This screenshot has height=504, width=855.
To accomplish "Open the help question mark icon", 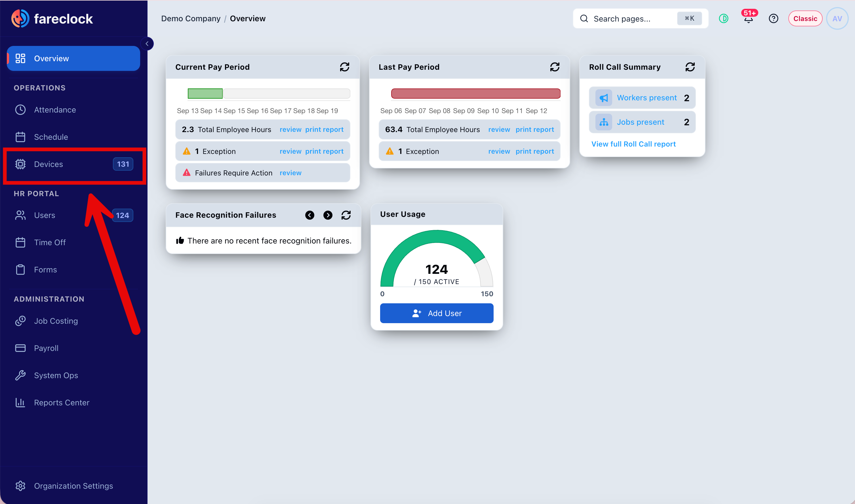I will click(773, 18).
